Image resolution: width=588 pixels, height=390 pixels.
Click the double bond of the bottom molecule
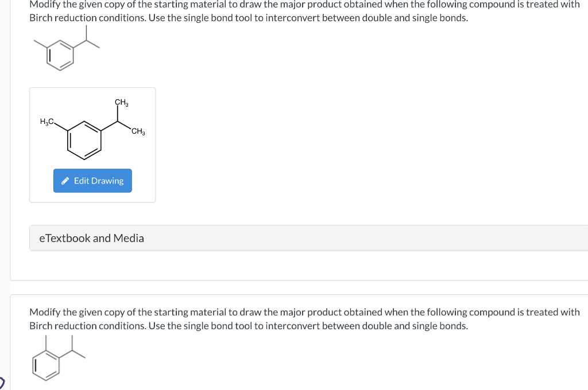[34, 364]
